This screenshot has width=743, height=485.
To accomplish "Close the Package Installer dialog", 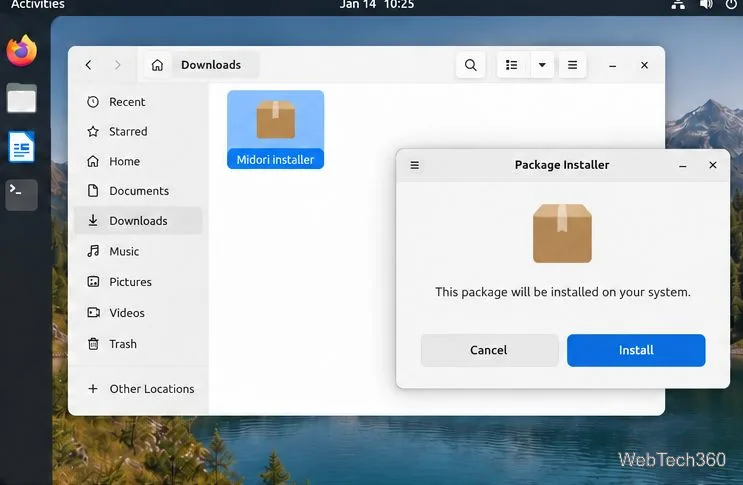I will coord(713,165).
